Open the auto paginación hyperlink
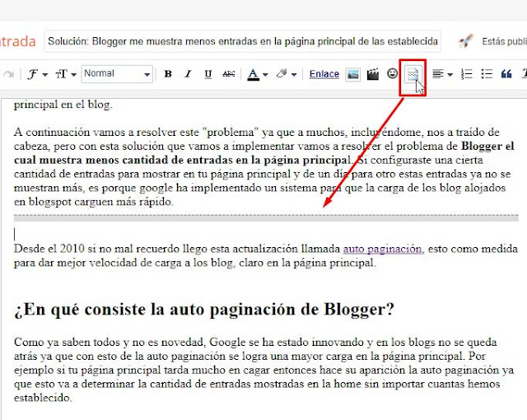 pos(383,249)
